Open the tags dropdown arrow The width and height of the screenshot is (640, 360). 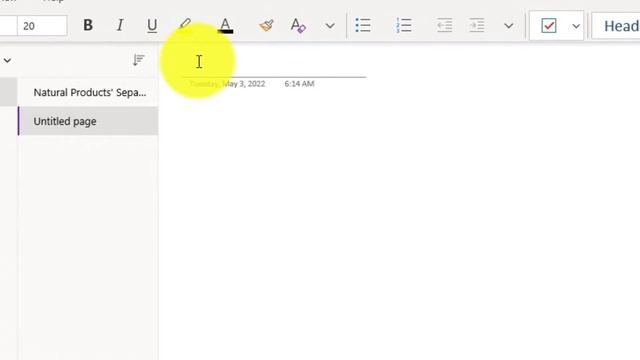576,26
